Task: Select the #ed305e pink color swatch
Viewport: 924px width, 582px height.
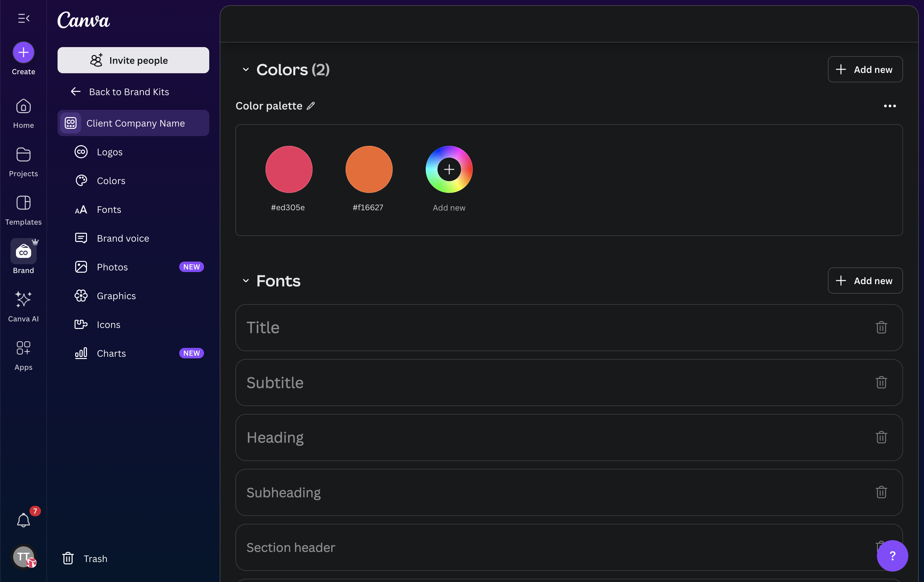Action: click(289, 169)
